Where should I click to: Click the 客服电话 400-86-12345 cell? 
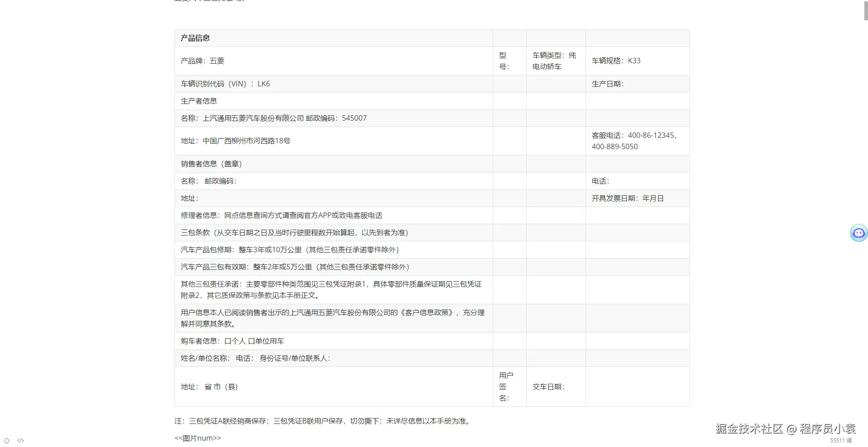637,141
